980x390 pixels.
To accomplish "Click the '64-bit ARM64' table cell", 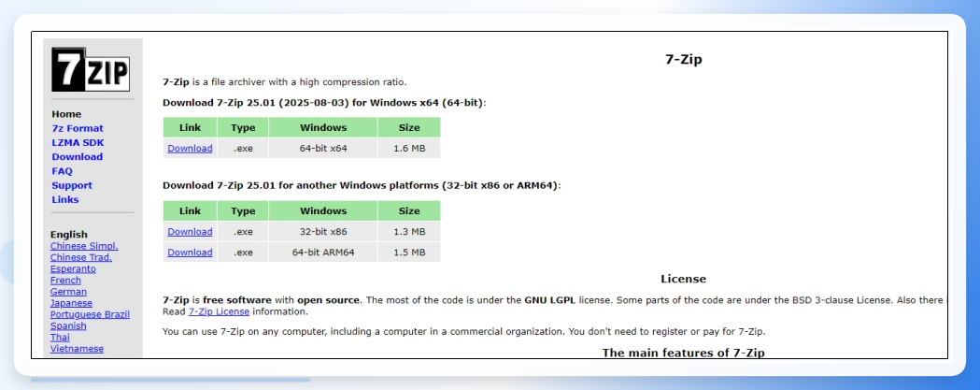I will pos(323,253).
